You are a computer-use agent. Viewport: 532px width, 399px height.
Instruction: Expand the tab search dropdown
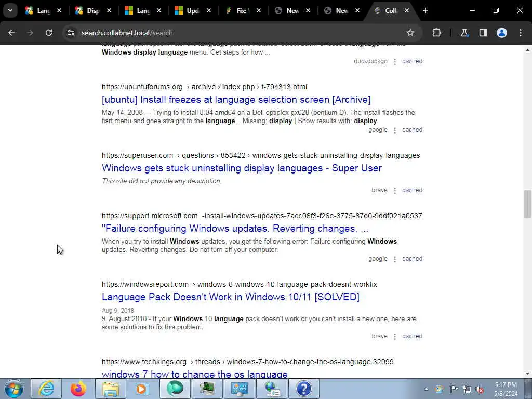(x=10, y=10)
